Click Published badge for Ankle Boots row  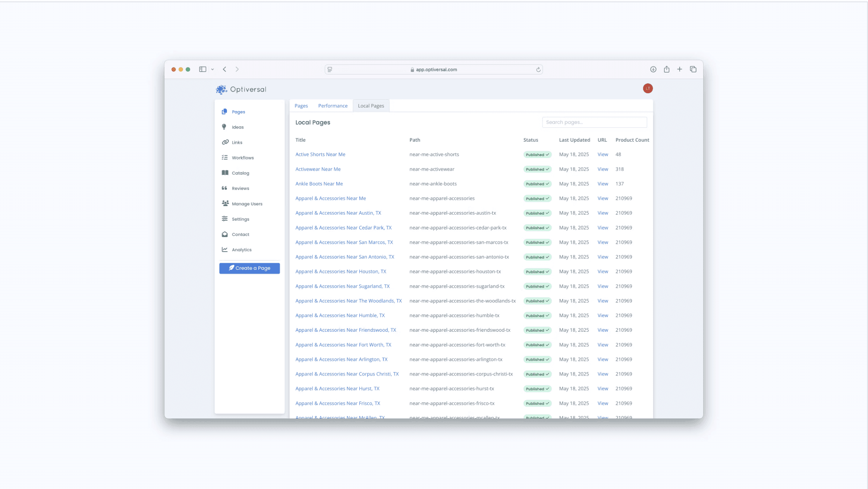(x=537, y=184)
